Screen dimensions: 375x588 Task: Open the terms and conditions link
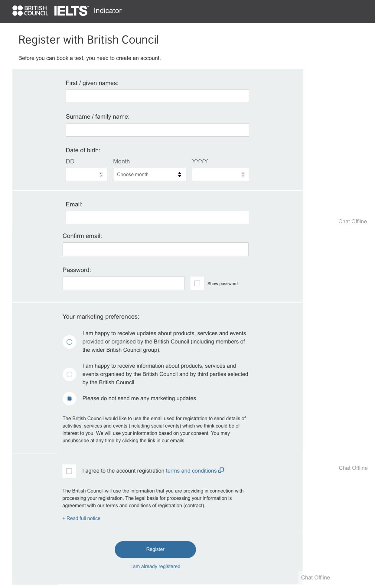[x=191, y=471]
